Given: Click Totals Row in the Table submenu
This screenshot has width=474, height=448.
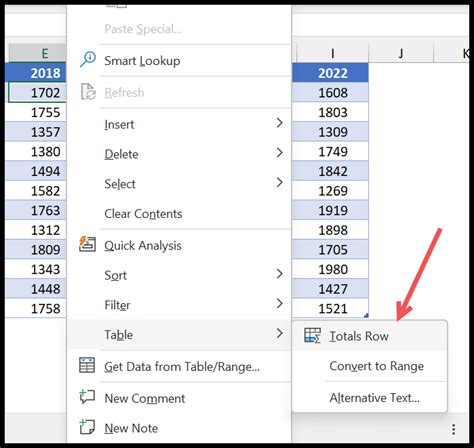Looking at the screenshot, I should (x=369, y=336).
